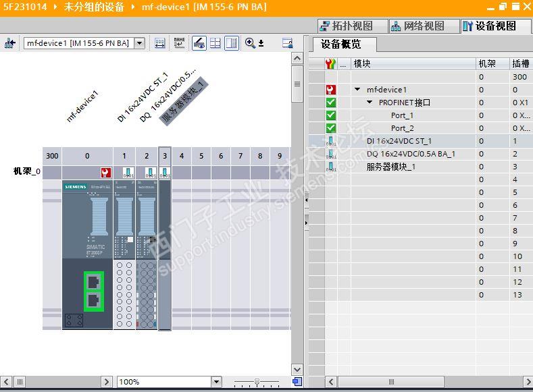Click the 100% zoom input field
This screenshot has width=533, height=392.
[x=164, y=382]
